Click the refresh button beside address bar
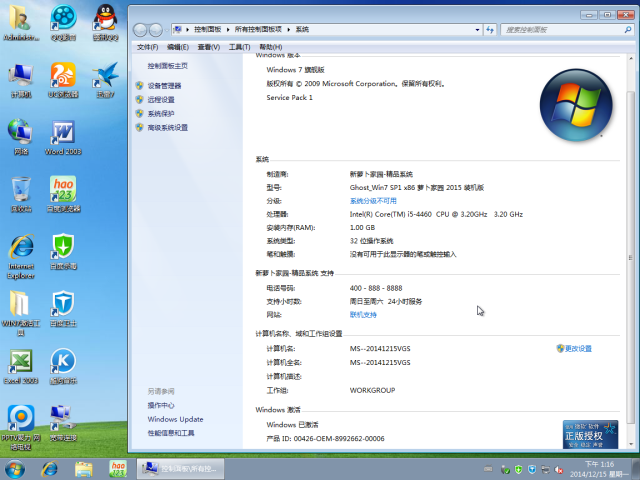This screenshot has height=480, width=640. click(490, 29)
